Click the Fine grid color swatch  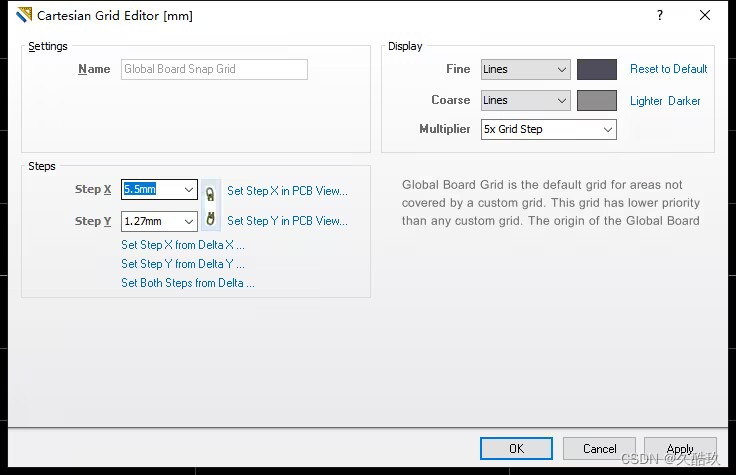tap(597, 69)
